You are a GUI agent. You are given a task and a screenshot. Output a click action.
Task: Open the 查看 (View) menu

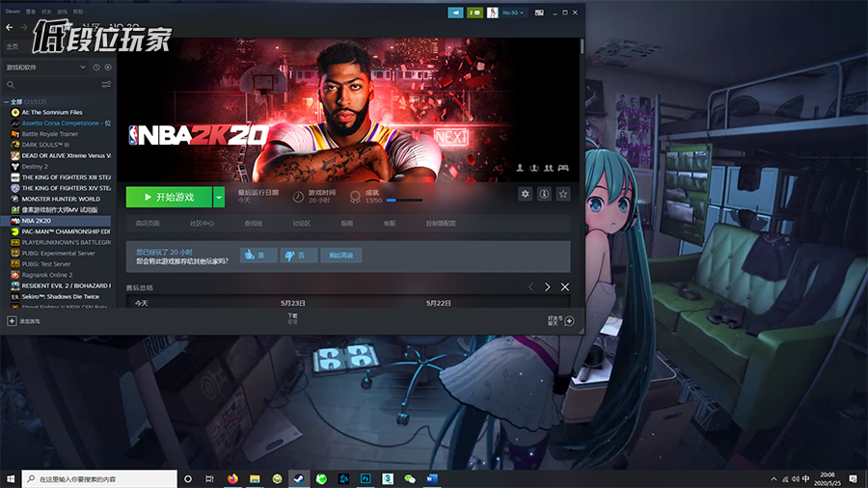(31, 11)
